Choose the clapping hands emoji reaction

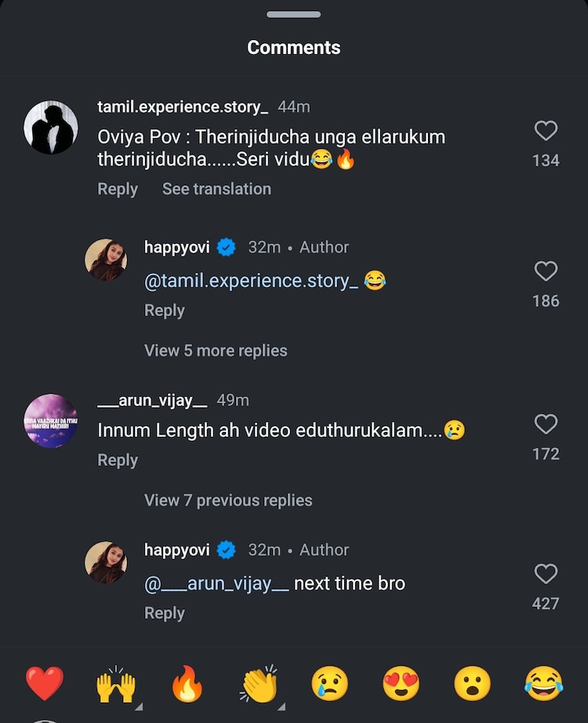(x=259, y=685)
